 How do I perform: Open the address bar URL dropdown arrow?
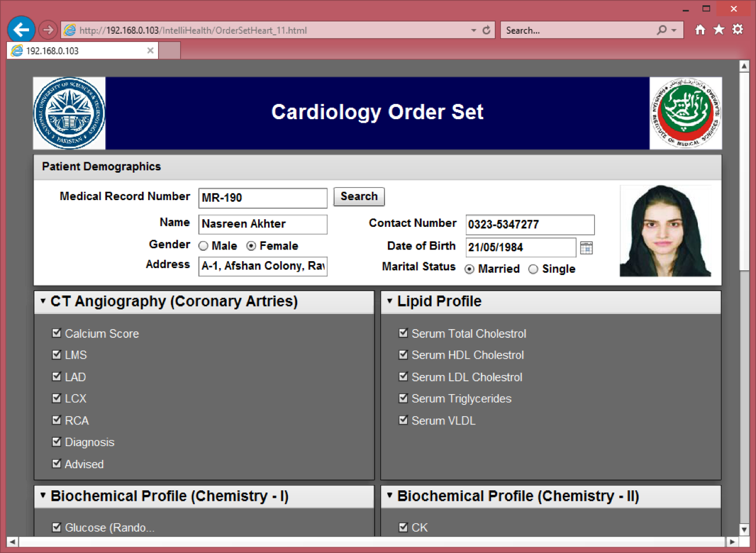[473, 30]
